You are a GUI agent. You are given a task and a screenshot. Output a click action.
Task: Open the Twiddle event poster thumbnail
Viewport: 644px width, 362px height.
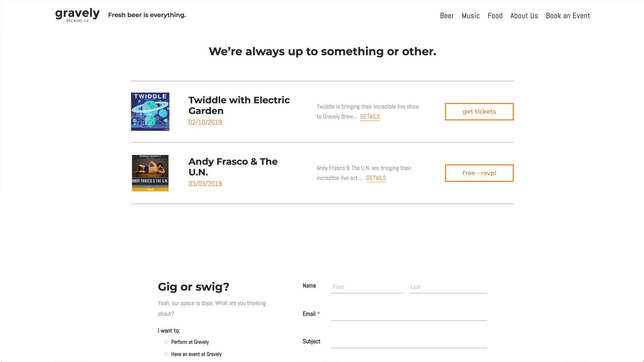pos(150,112)
